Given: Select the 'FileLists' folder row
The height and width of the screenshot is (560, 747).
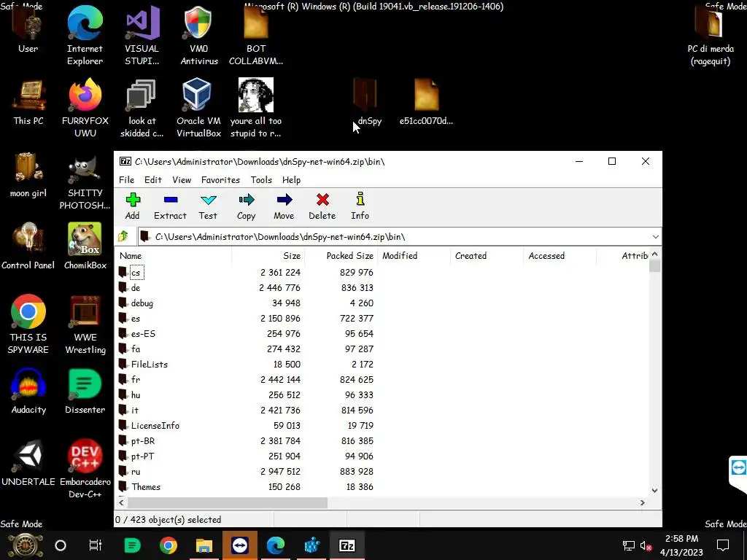Looking at the screenshot, I should click(x=382, y=365).
